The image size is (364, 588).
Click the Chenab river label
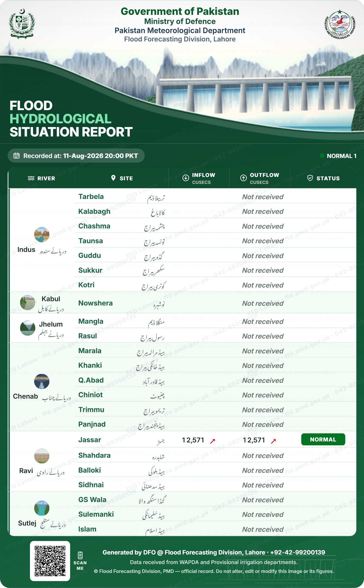point(25,396)
